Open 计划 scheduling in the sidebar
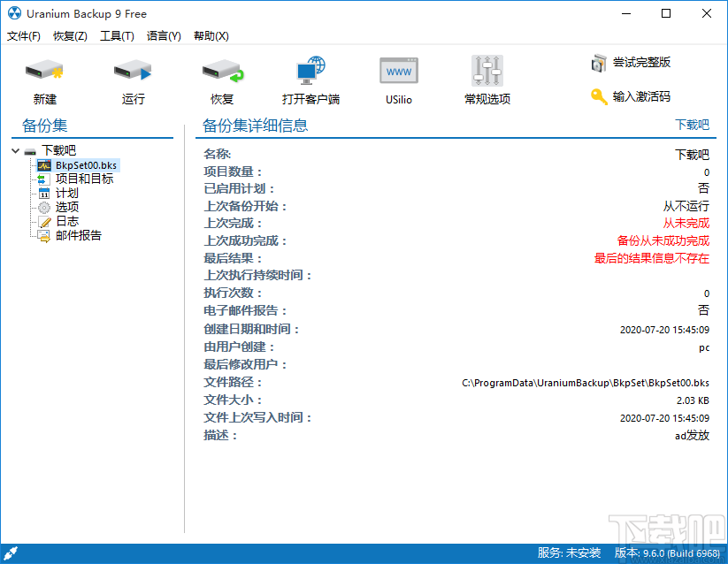 [x=65, y=193]
